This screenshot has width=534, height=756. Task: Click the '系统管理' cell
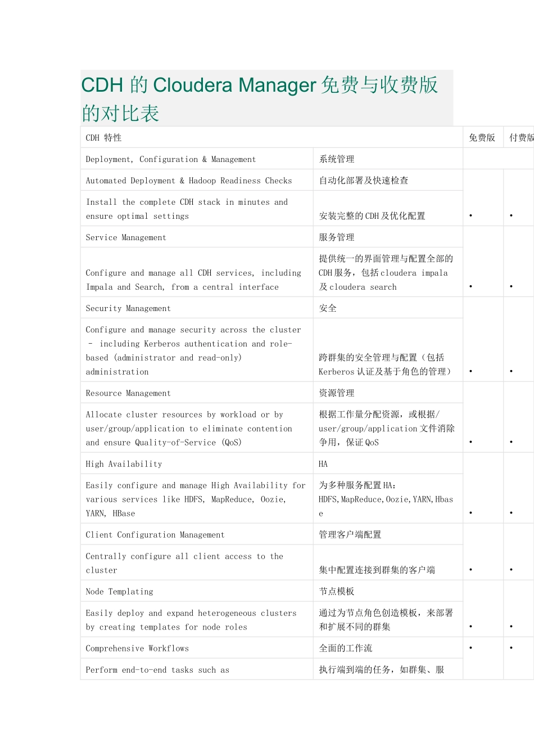[388, 159]
